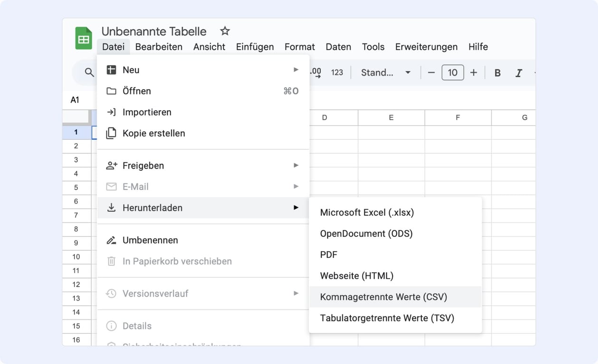
Task: Click the arrow next to Versionsverlauf
Action: pyautogui.click(x=296, y=293)
